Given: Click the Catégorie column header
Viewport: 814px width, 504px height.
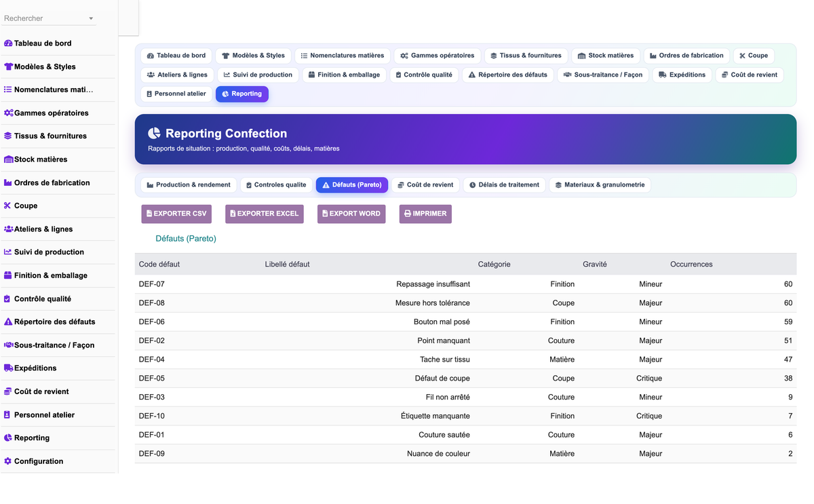Looking at the screenshot, I should click(x=495, y=264).
